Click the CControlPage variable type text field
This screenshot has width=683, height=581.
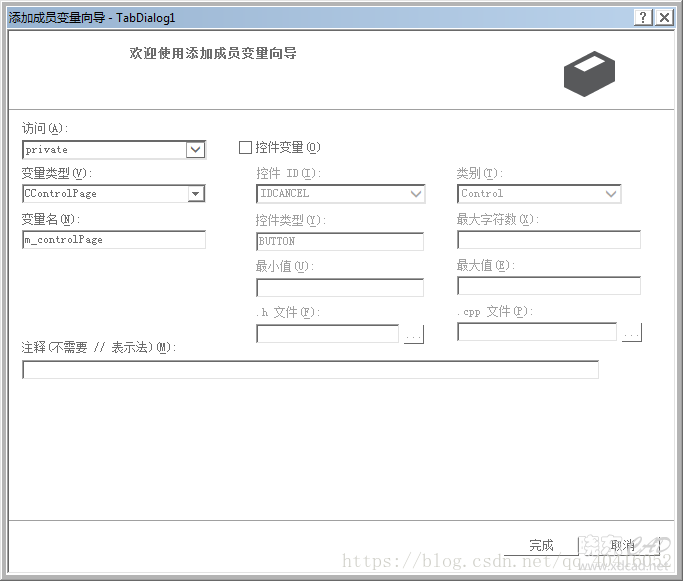coord(105,194)
